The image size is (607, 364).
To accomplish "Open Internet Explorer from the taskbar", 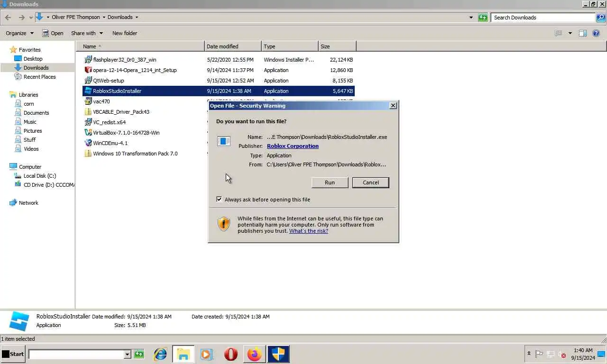I will click(160, 354).
